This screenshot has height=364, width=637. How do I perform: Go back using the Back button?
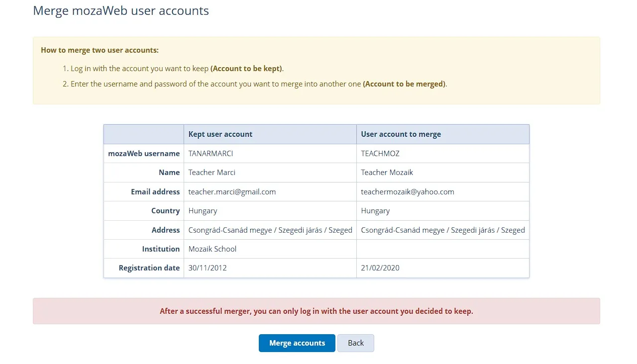tap(355, 343)
